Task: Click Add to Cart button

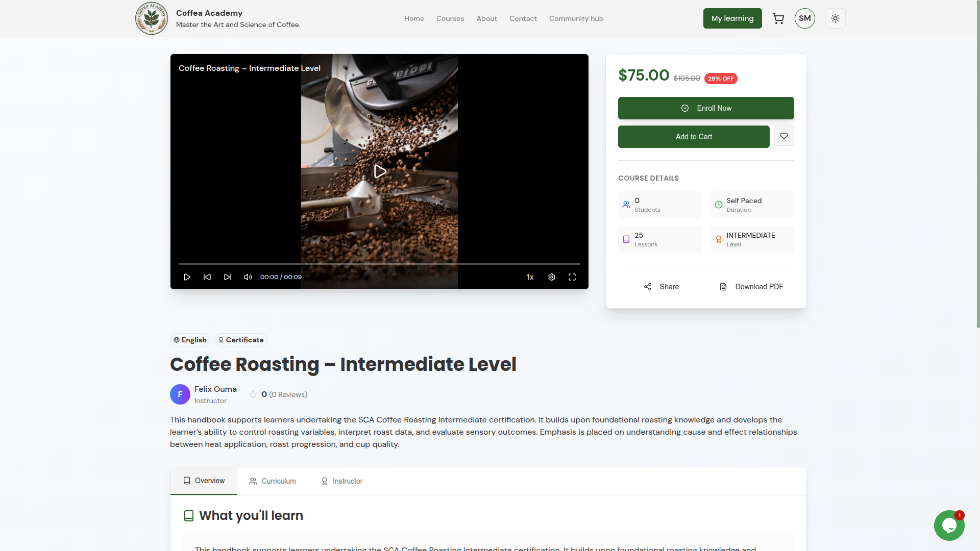Action: (x=694, y=137)
